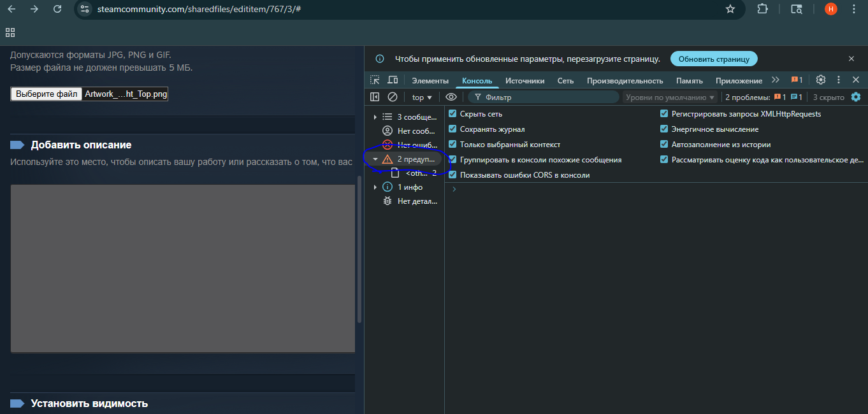The image size is (868, 414).
Task: Open the 'Память' tab
Action: point(690,81)
